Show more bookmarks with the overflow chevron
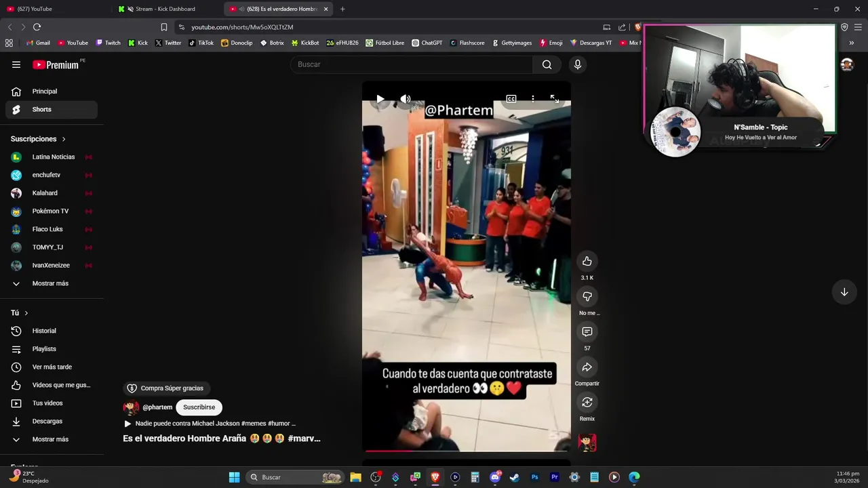 click(852, 43)
